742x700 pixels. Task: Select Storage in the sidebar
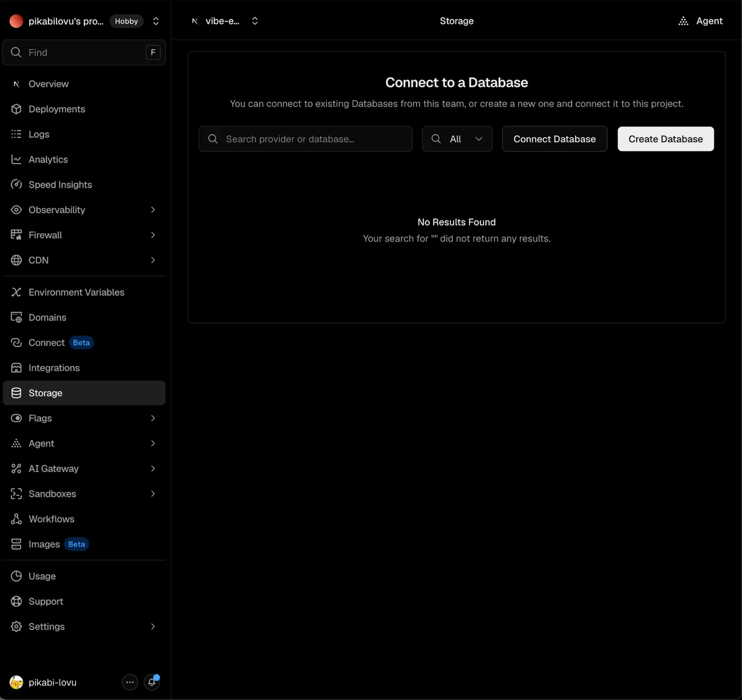[84, 393]
